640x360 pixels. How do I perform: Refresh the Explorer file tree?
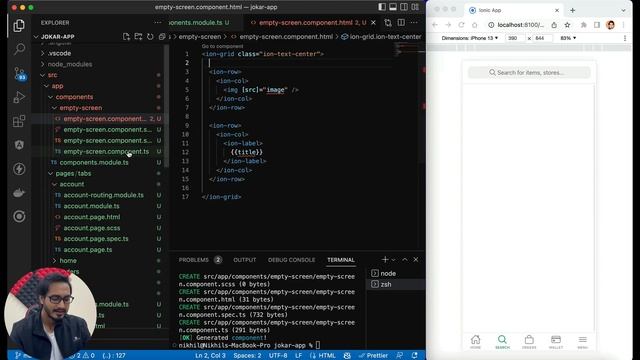click(150, 37)
